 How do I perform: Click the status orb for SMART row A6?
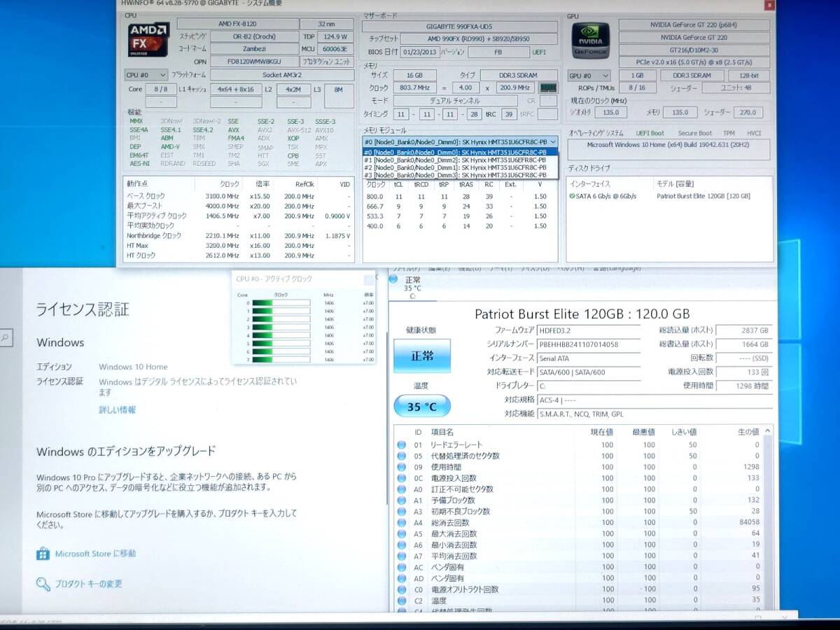point(402,545)
